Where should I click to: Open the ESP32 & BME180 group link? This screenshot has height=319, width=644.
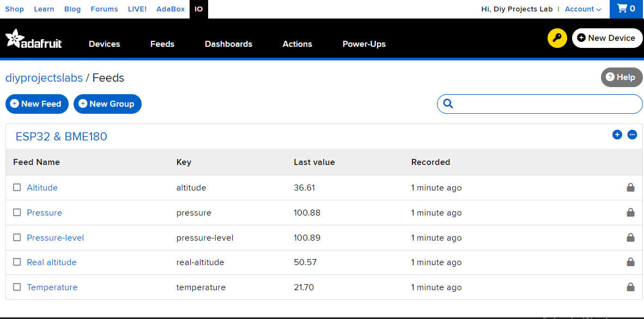click(x=61, y=136)
